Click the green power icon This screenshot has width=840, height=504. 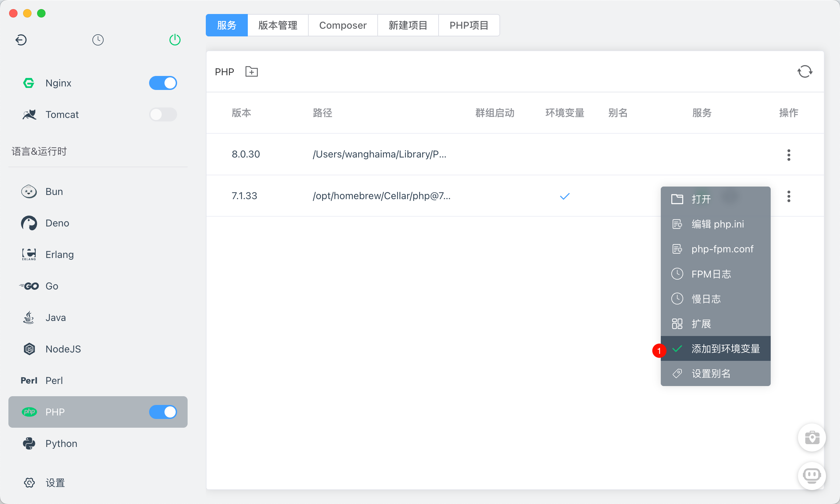tap(175, 40)
